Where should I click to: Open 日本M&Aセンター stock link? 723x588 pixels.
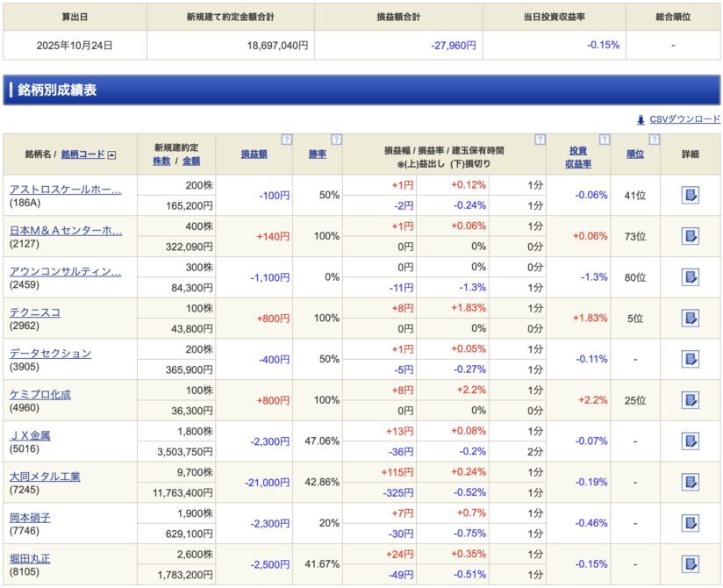tap(65, 230)
